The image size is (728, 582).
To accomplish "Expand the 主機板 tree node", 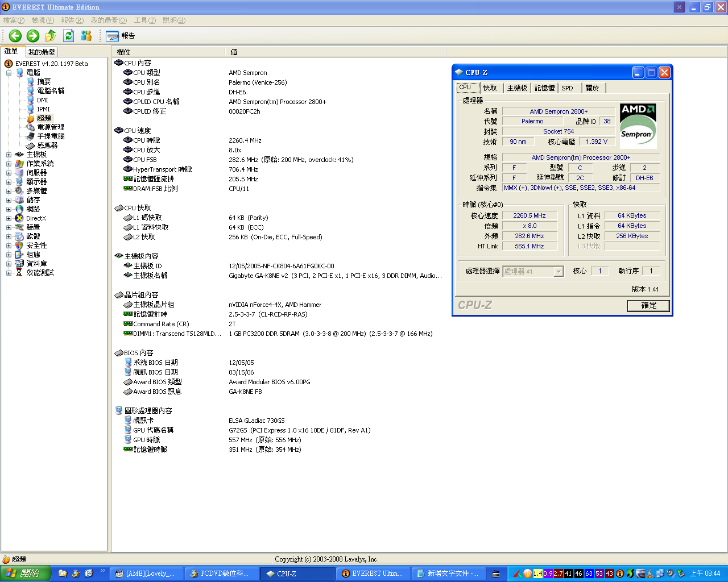I will pyautogui.click(x=9, y=155).
